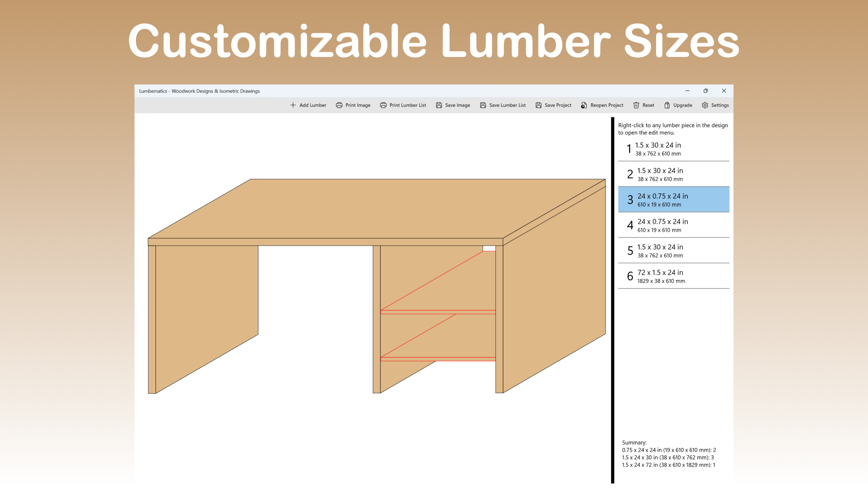This screenshot has height=488, width=868.
Task: Select the Print Image icon
Action: coord(339,105)
